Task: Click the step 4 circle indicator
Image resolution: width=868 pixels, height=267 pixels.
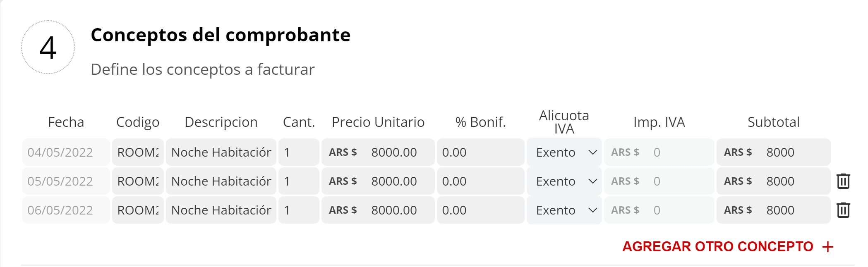Action: click(x=48, y=47)
